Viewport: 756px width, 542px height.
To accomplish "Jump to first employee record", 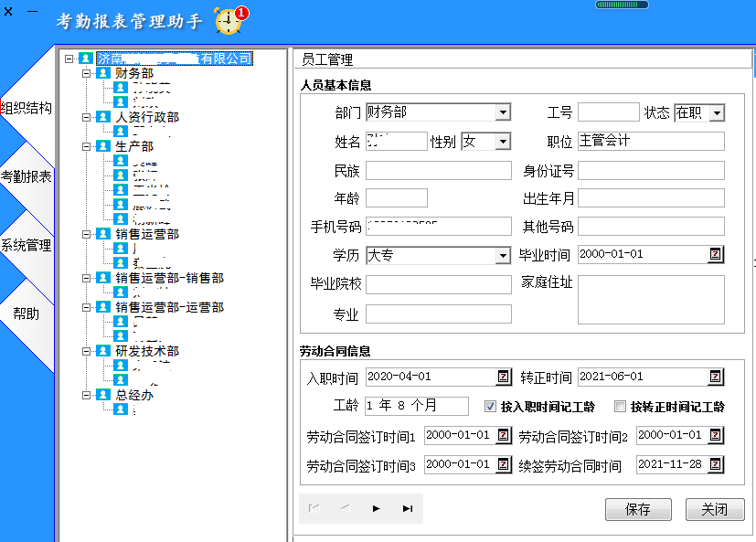I will [314, 508].
